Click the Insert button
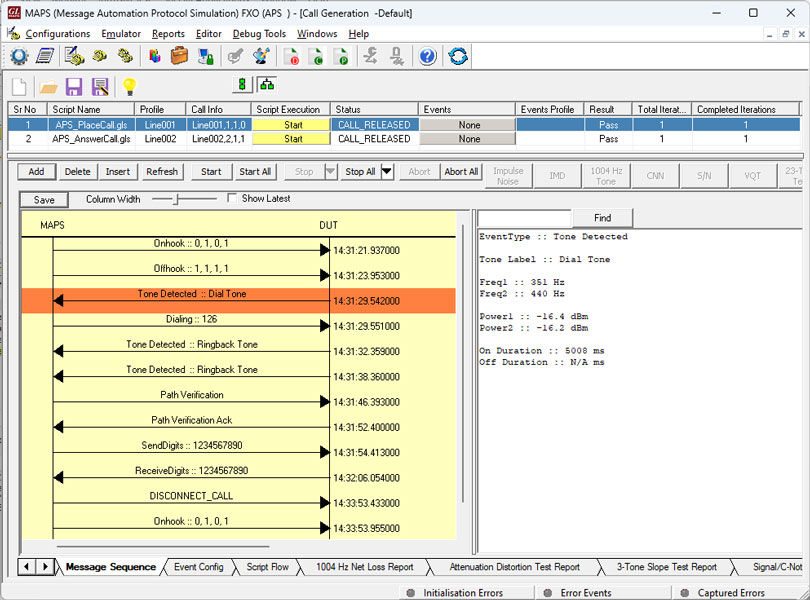 tap(118, 172)
